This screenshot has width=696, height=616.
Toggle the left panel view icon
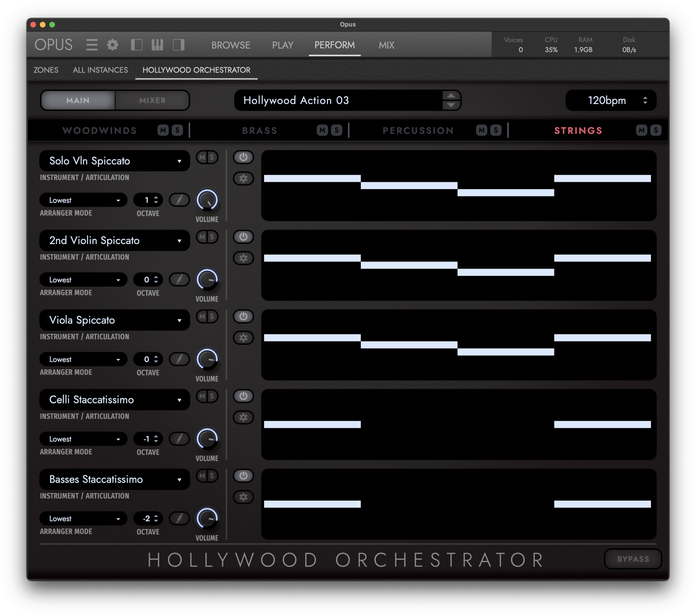pos(136,45)
